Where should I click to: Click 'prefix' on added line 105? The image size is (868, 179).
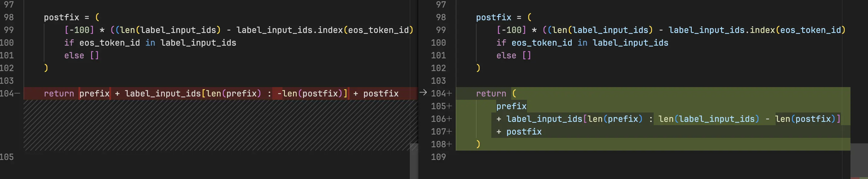pyautogui.click(x=511, y=106)
